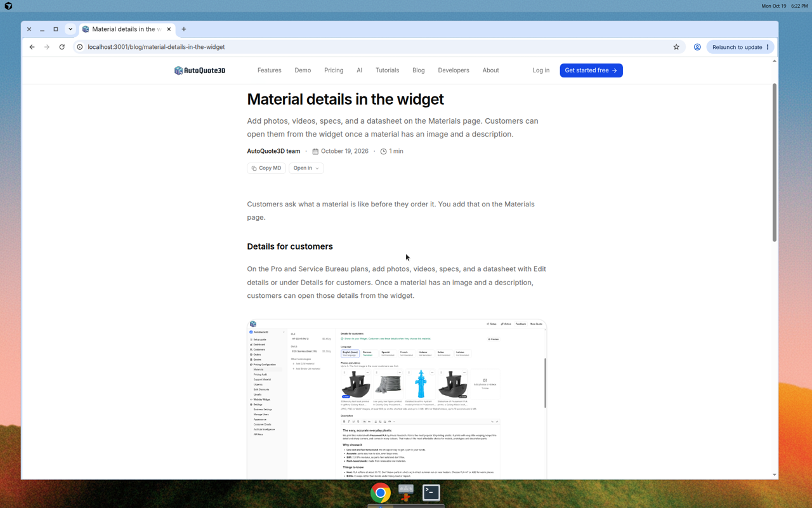Open the Demo nav item
Screen dimensions: 812x508
click(x=303, y=70)
